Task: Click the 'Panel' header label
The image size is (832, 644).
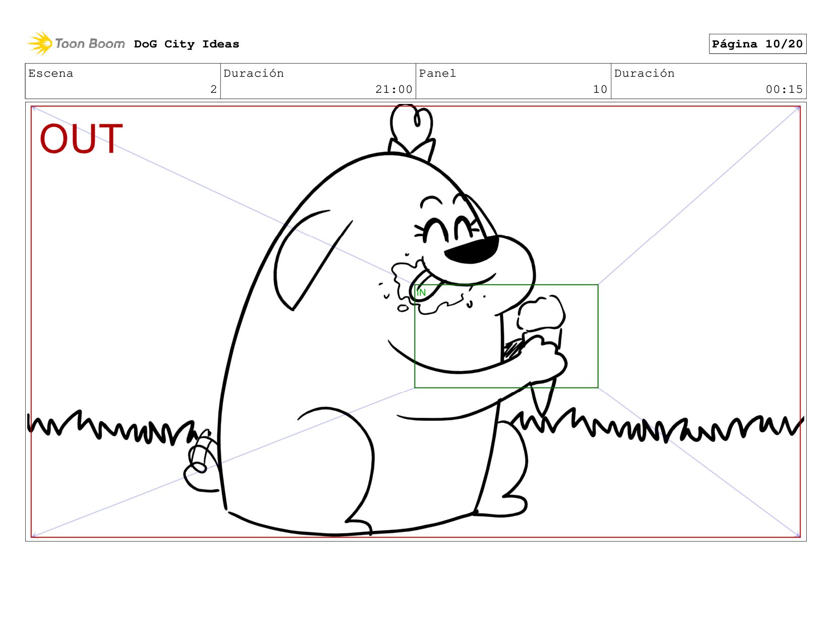Action: pos(437,73)
